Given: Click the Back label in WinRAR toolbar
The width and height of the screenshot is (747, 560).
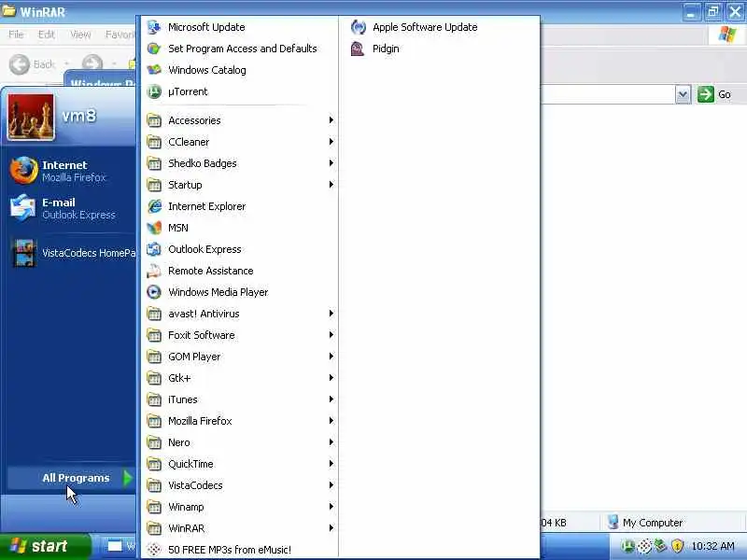Looking at the screenshot, I should [44, 63].
